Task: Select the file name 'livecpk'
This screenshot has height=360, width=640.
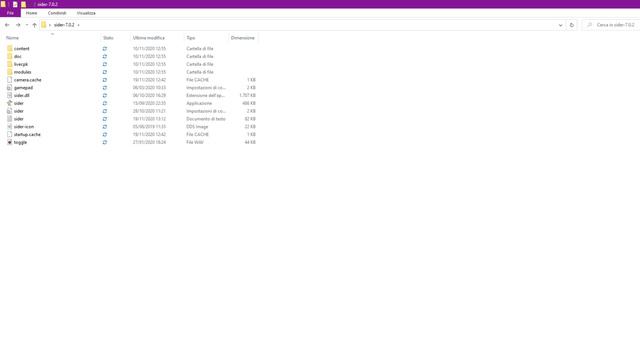Action: pyautogui.click(x=21, y=64)
